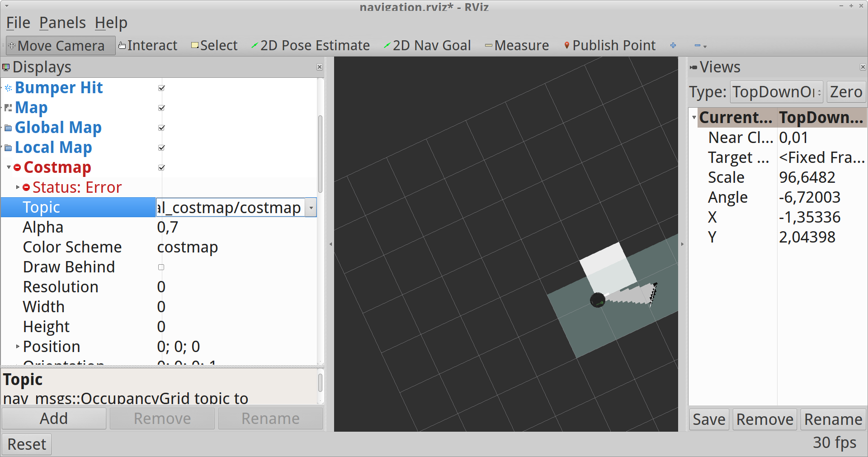Click the blue plus add-tool icon

673,45
